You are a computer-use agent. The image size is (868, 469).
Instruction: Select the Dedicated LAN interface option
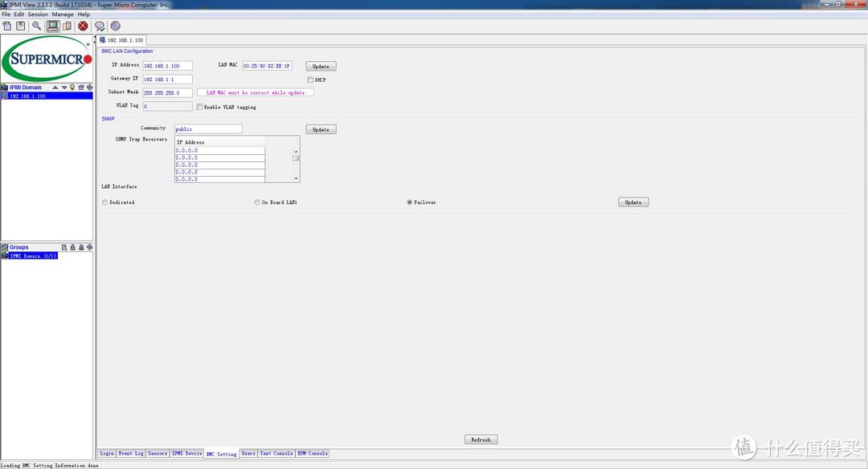[x=105, y=202]
